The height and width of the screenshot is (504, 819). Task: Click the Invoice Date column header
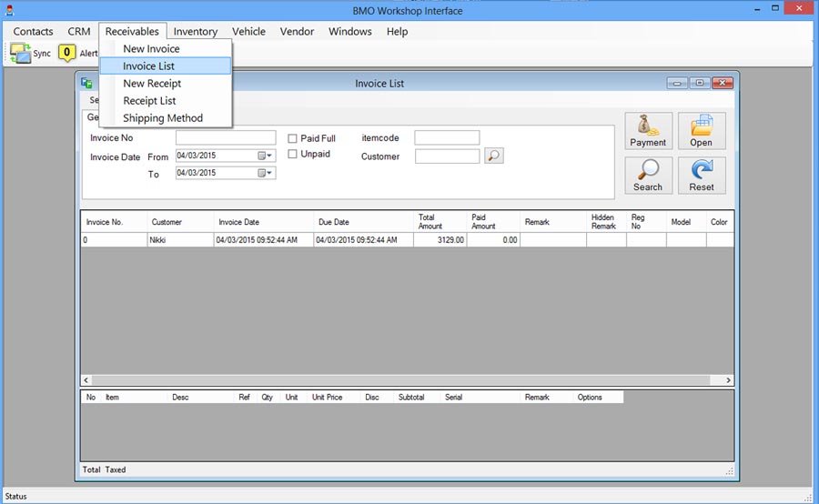coord(264,222)
